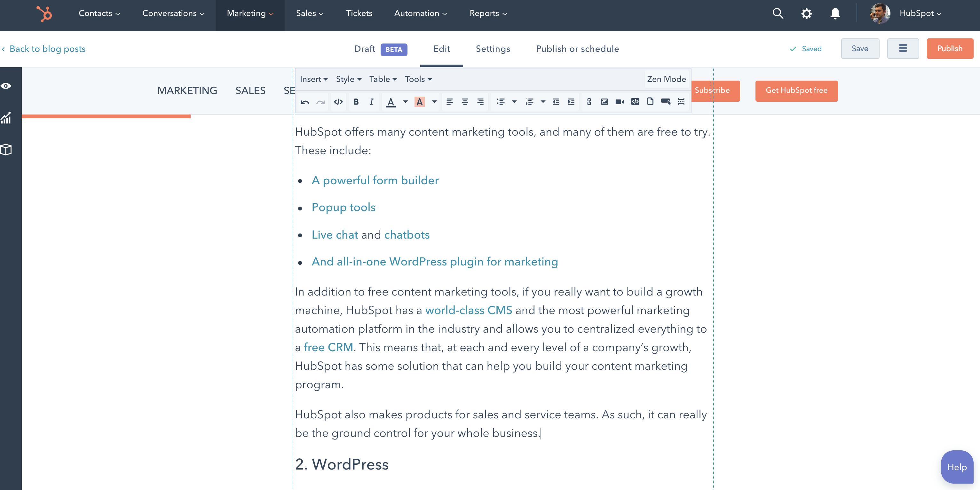Open the Conversations menu

pyautogui.click(x=173, y=14)
